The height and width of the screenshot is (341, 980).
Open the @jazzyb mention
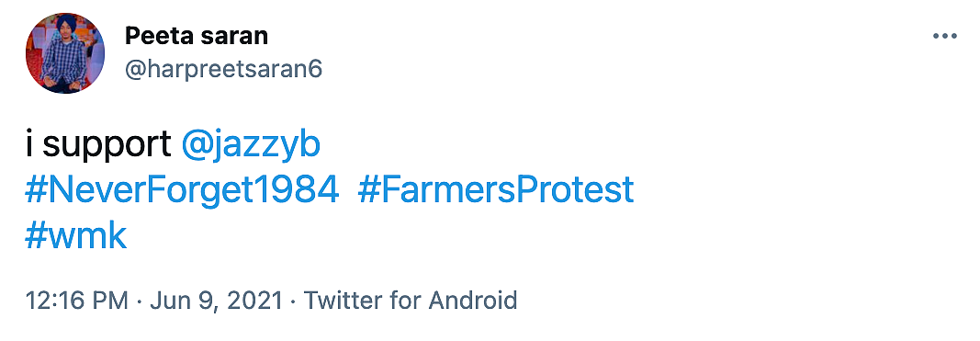[x=251, y=146]
